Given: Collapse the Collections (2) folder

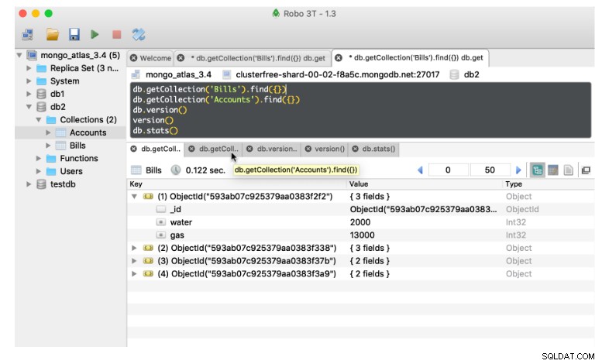Looking at the screenshot, I should click(39, 120).
